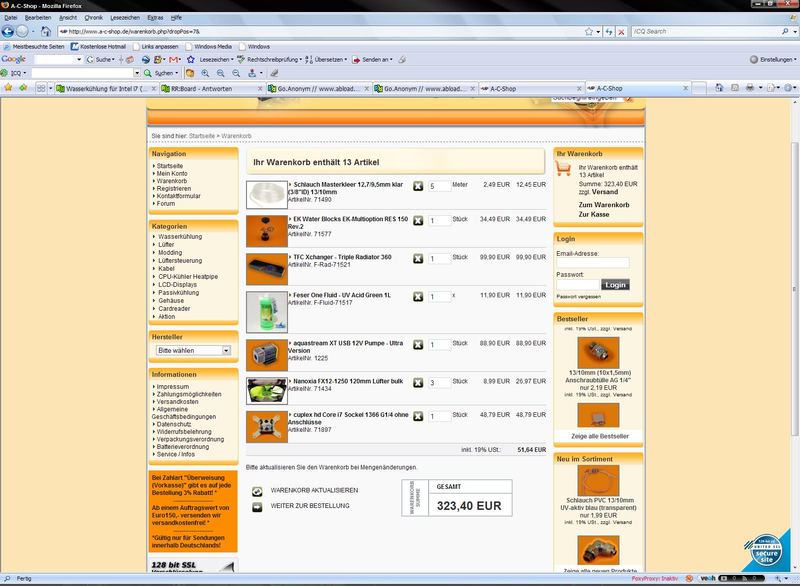800x586 pixels.
Task: Remove EK Multioption RES 150 item
Action: (x=418, y=220)
